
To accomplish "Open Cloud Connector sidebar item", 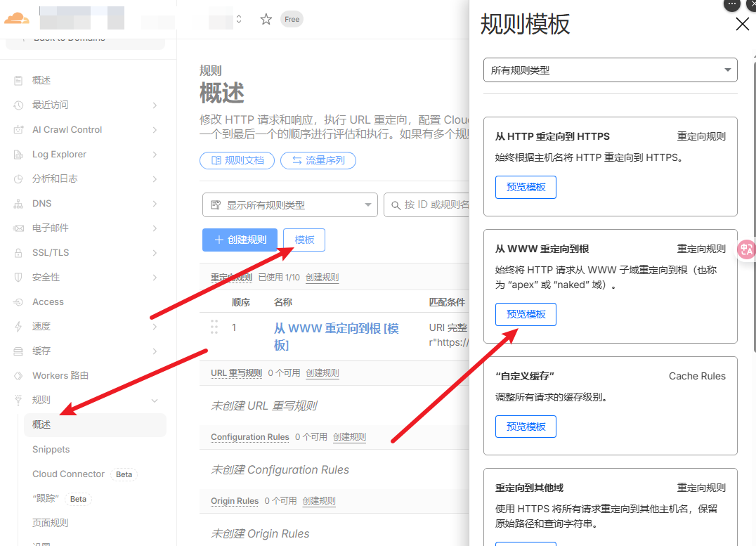I will pos(68,474).
